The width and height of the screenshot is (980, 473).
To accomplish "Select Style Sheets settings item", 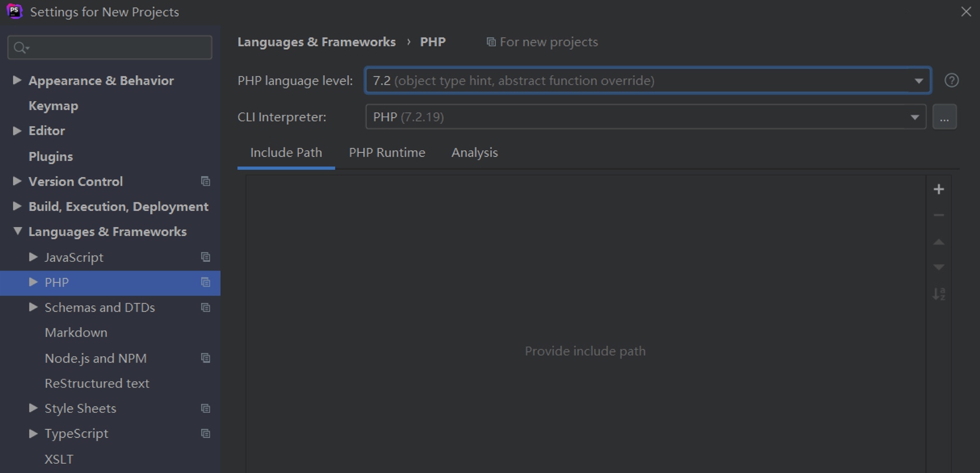I will (80, 408).
